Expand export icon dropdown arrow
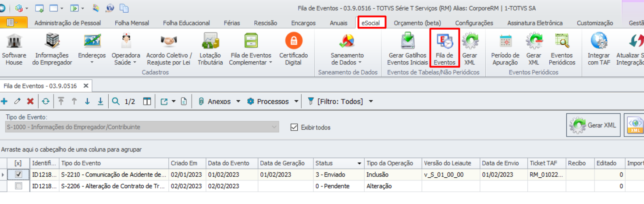The height and width of the screenshot is (204, 644). click(x=174, y=102)
